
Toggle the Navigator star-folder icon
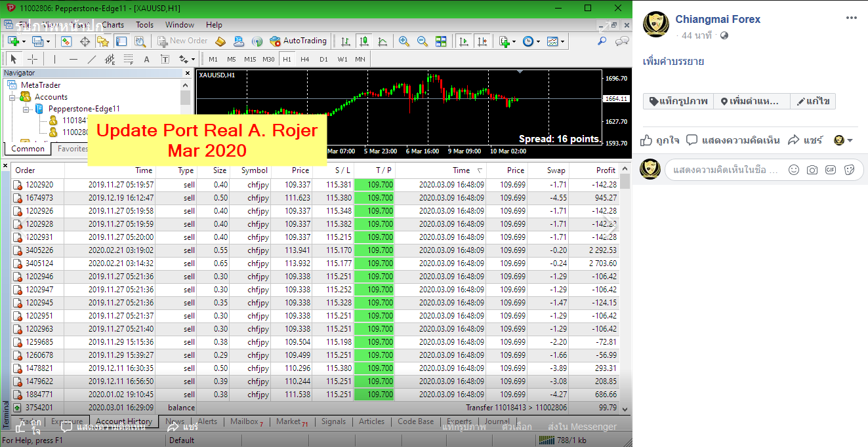103,41
